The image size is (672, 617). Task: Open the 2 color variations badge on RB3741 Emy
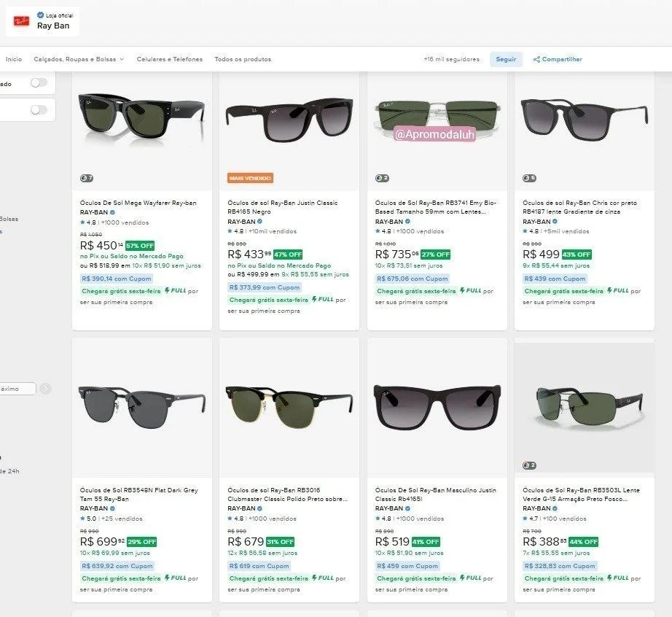tap(382, 178)
